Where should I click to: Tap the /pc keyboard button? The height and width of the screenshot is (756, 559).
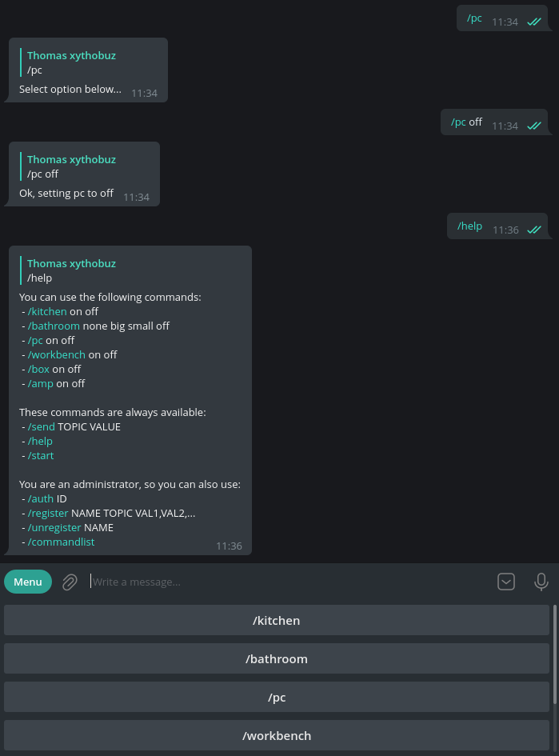click(x=277, y=697)
